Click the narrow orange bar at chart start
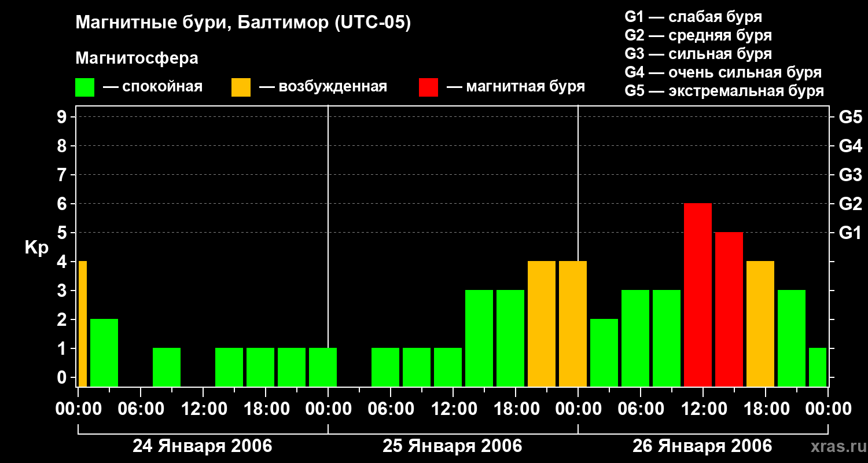 83,324
